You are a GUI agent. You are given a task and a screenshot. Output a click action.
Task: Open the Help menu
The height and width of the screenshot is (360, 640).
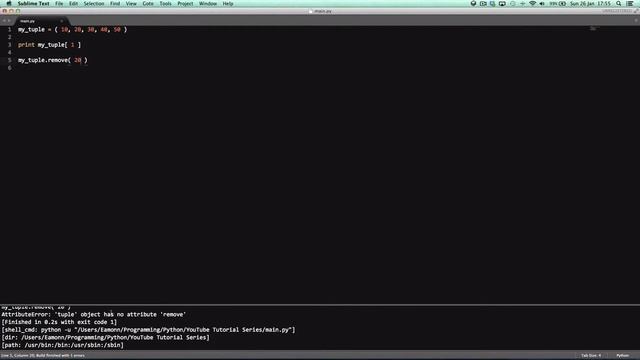tap(228, 4)
